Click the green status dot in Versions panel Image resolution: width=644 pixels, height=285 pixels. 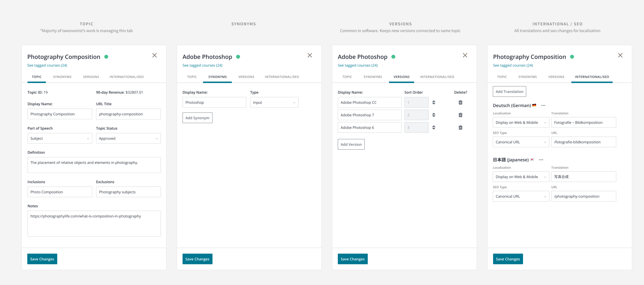click(x=393, y=57)
